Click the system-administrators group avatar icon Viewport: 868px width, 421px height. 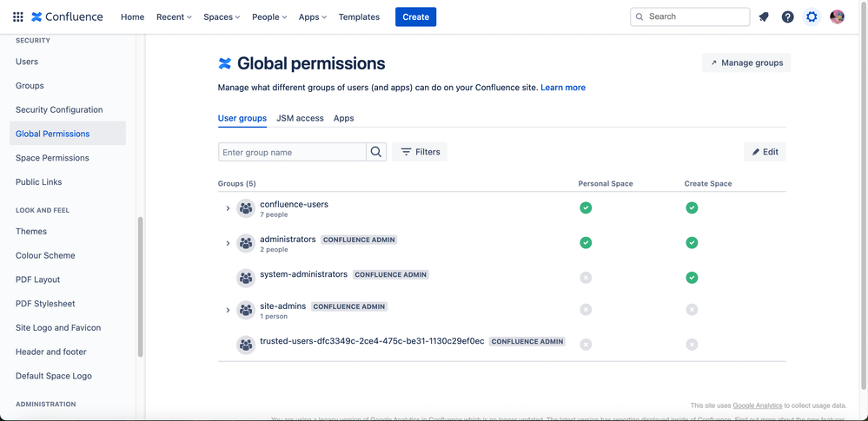246,278
